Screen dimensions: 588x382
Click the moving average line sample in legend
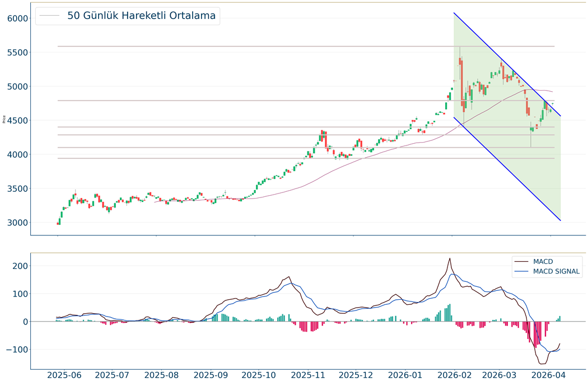[50, 16]
